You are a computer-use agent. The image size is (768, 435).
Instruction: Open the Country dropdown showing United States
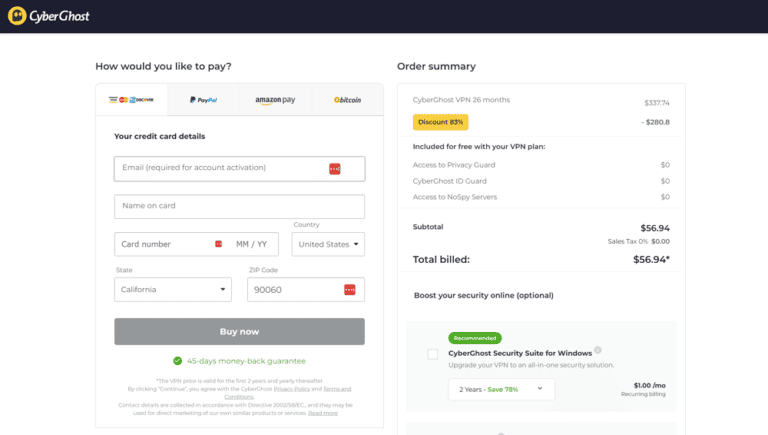pyautogui.click(x=328, y=244)
